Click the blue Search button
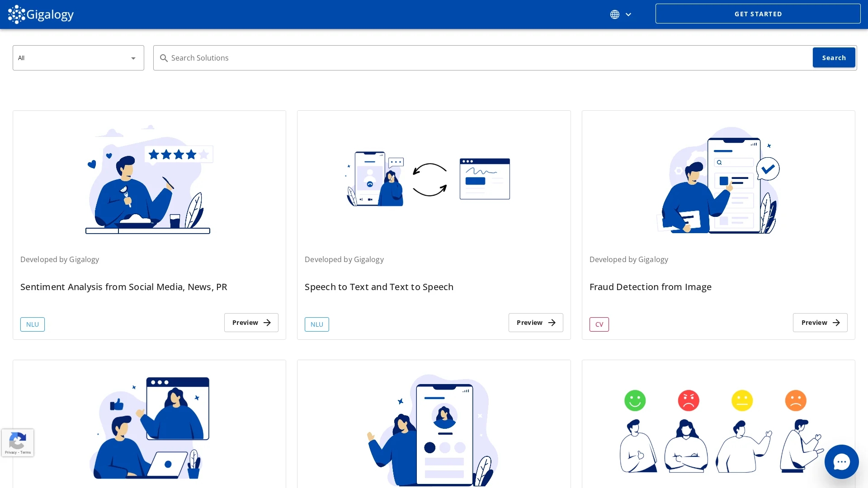Viewport: 868px width, 488px height. point(834,57)
